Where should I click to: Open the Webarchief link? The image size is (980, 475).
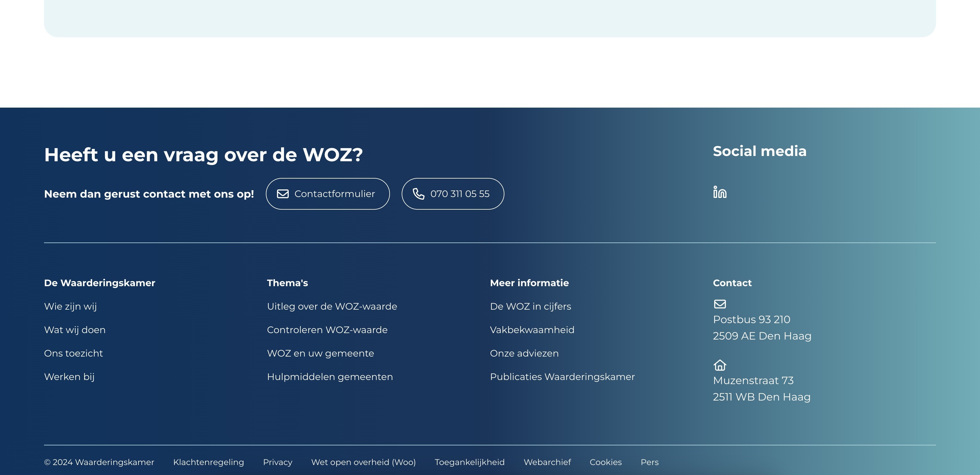click(547, 462)
